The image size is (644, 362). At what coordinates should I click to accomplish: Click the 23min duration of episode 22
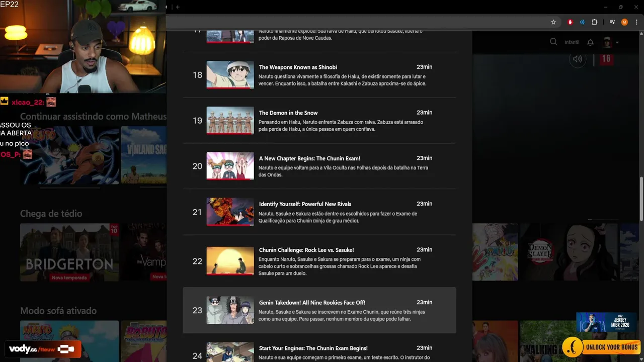click(x=424, y=249)
